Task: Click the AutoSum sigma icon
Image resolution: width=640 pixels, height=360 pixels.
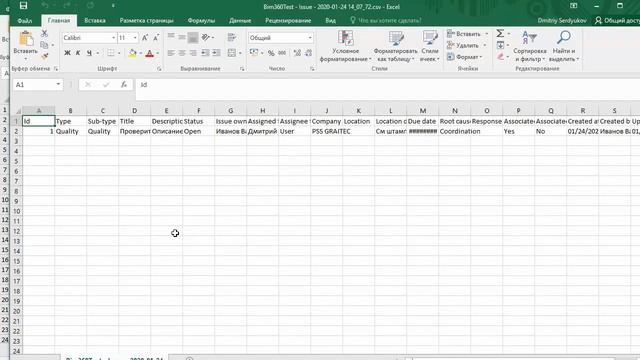Action: pyautogui.click(x=500, y=33)
